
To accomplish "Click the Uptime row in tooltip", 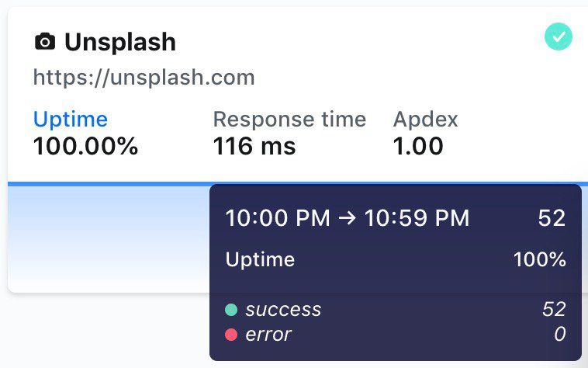I will click(x=260, y=259).
